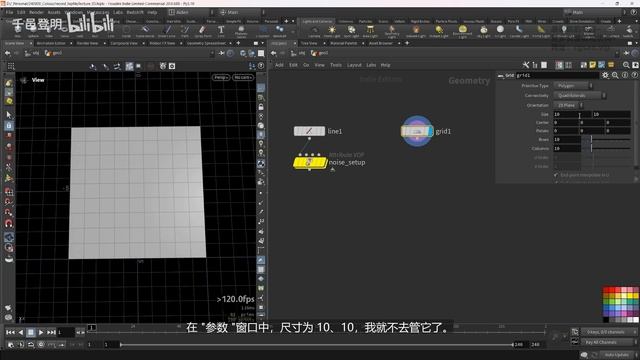This screenshot has width=640, height=360.
Task: Open the Persp camera dropdown
Action: [221, 77]
